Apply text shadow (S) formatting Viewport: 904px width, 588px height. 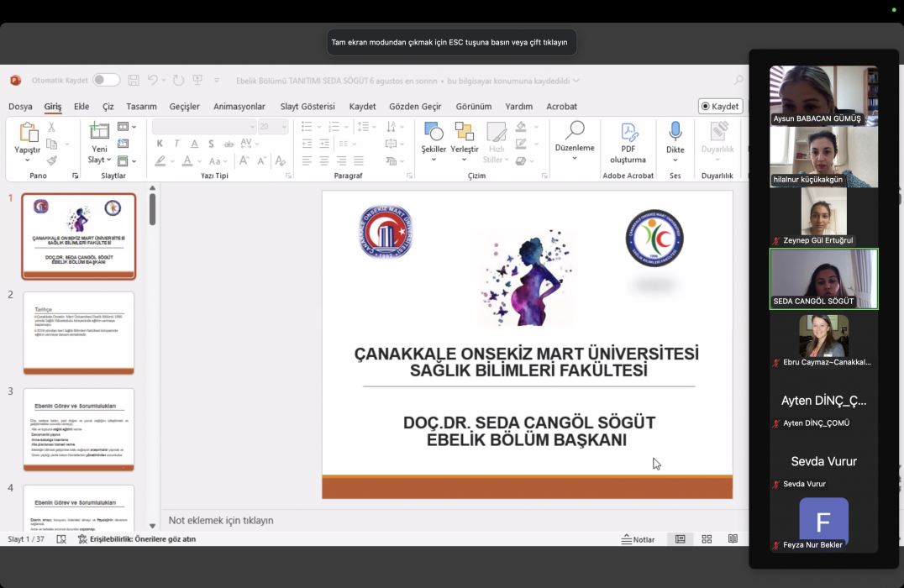click(x=211, y=144)
